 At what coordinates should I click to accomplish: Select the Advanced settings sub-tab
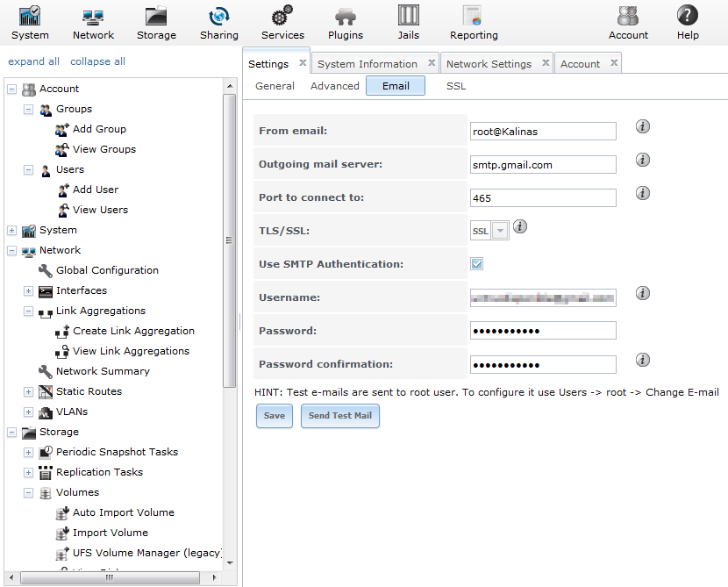click(335, 86)
